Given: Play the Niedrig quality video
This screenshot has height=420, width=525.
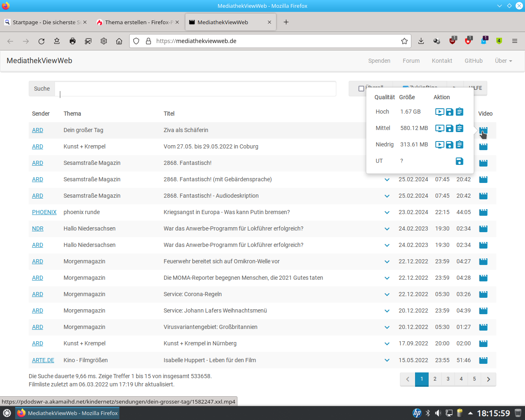Looking at the screenshot, I should (x=440, y=144).
